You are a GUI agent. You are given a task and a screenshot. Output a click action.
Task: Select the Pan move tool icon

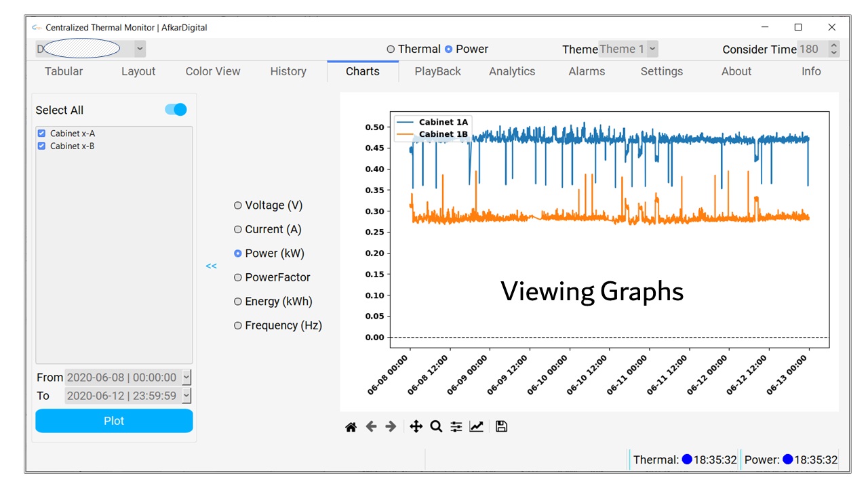[x=416, y=426]
